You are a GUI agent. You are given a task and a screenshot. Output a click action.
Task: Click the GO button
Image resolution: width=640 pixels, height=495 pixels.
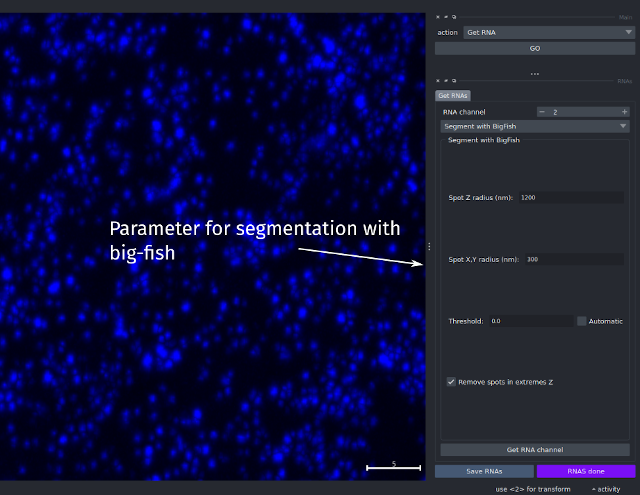(x=535, y=48)
